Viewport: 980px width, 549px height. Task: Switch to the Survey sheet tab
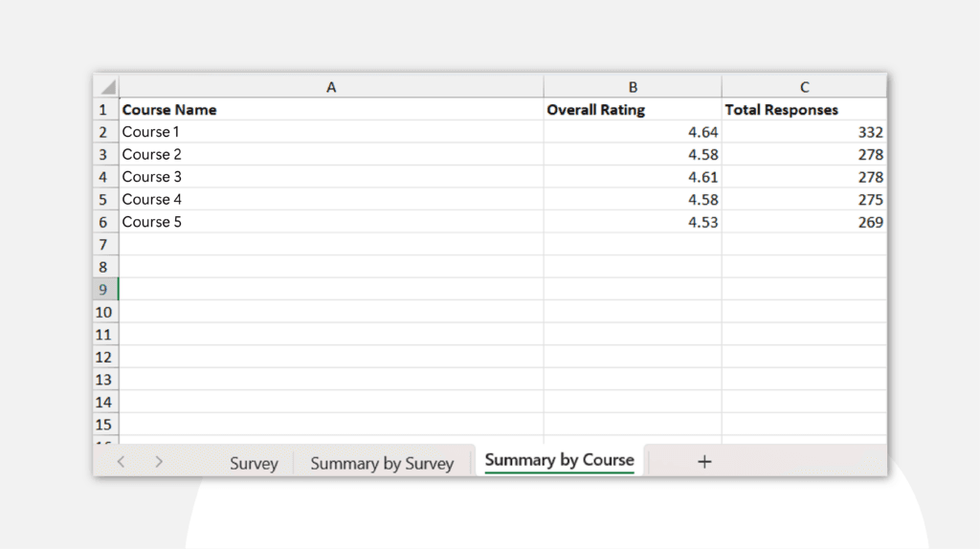pyautogui.click(x=254, y=463)
